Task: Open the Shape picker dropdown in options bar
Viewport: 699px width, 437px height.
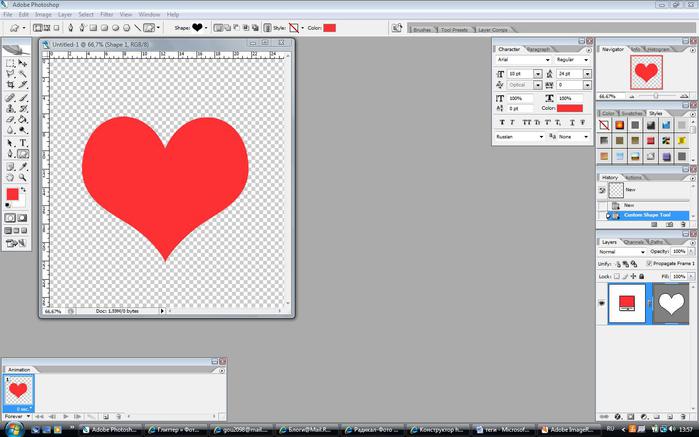Action: point(205,28)
